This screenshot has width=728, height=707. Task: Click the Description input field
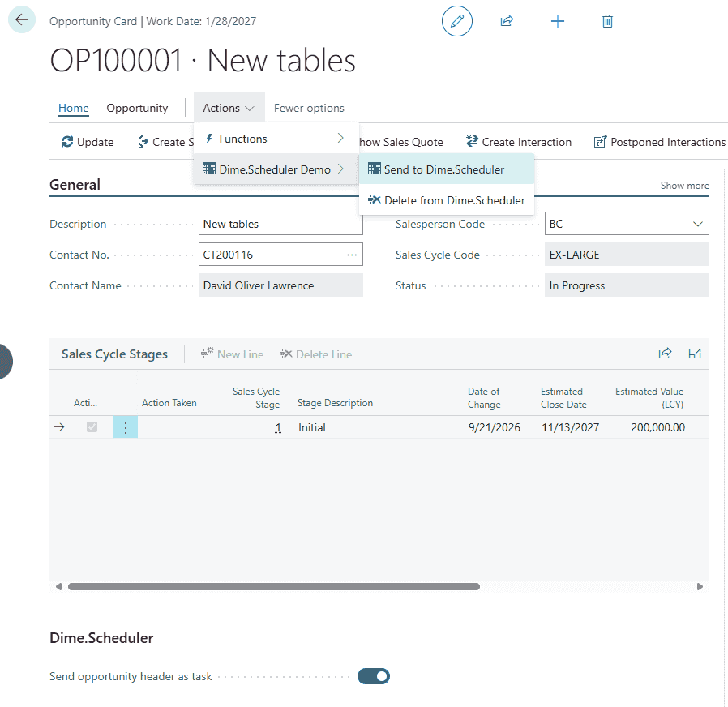click(280, 224)
